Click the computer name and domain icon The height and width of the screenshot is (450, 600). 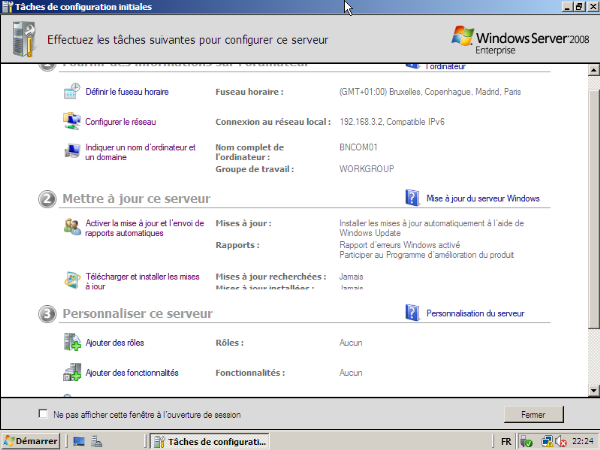(x=72, y=151)
